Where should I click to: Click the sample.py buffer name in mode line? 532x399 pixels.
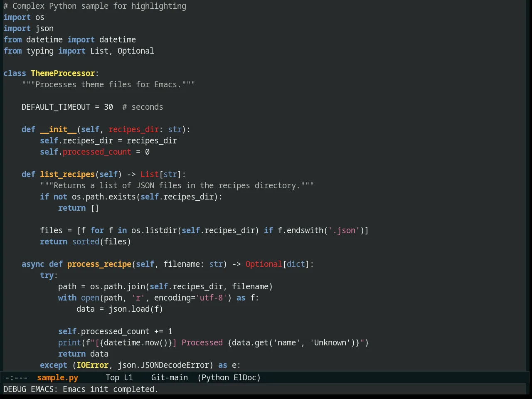coord(57,377)
